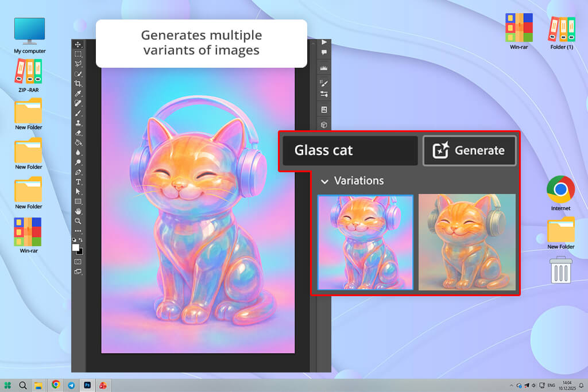This screenshot has height=392, width=588.
Task: Select the New Folder icon below Internet
Action: [x=561, y=233]
